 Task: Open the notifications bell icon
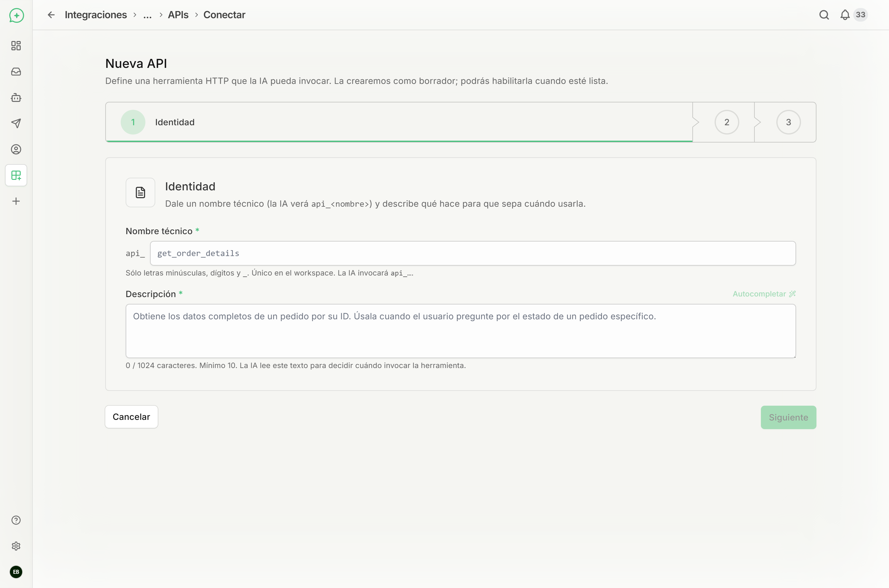845,14
